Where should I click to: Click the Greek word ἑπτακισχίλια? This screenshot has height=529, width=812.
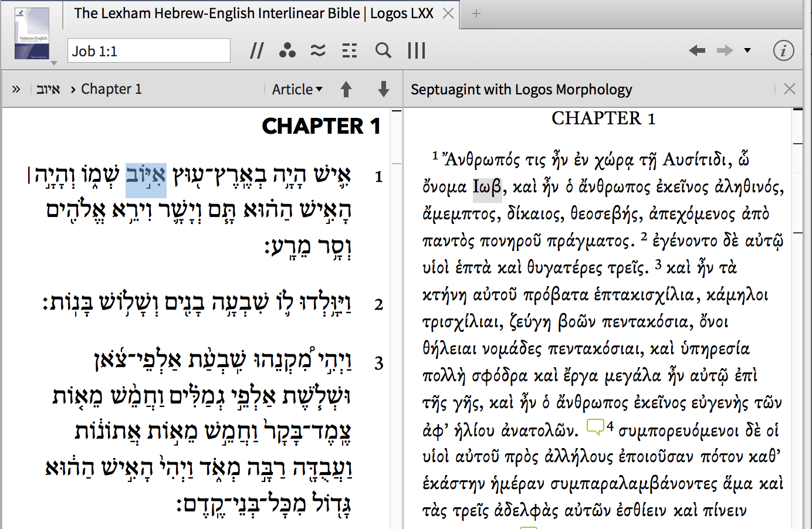tap(644, 295)
